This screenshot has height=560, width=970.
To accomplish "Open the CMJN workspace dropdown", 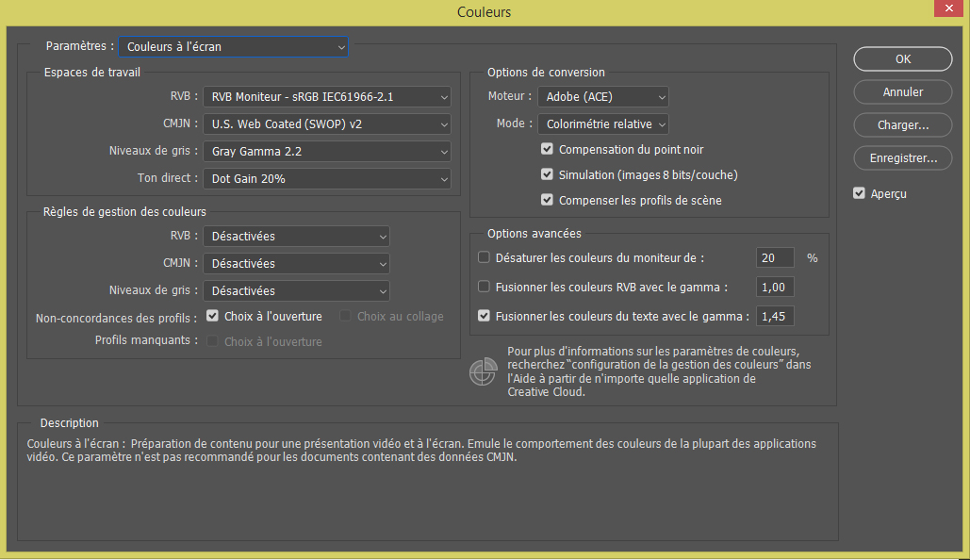I will tap(326, 124).
